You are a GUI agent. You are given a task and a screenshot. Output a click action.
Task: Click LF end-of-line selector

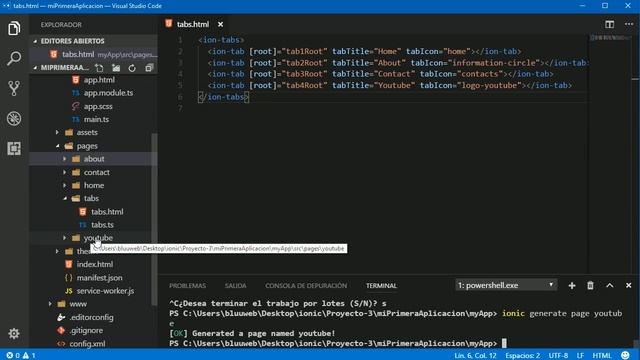tap(580, 356)
